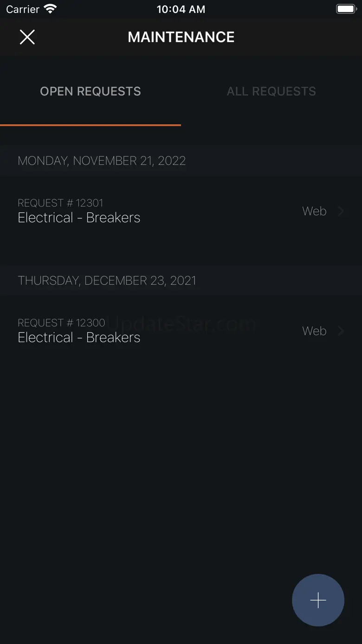Tap the MAINTENANCE title in the header
Viewport: 362px width, 644px height.
pyautogui.click(x=181, y=37)
